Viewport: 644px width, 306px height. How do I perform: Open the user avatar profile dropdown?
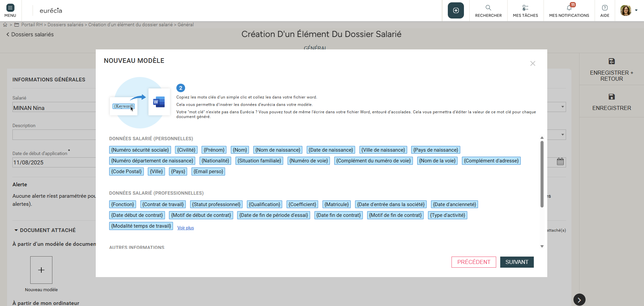(629, 10)
